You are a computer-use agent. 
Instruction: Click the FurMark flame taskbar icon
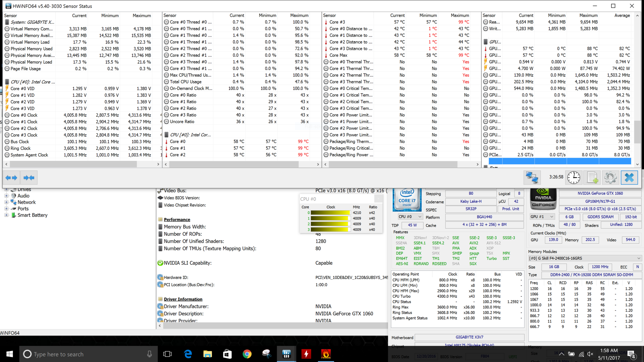click(326, 354)
